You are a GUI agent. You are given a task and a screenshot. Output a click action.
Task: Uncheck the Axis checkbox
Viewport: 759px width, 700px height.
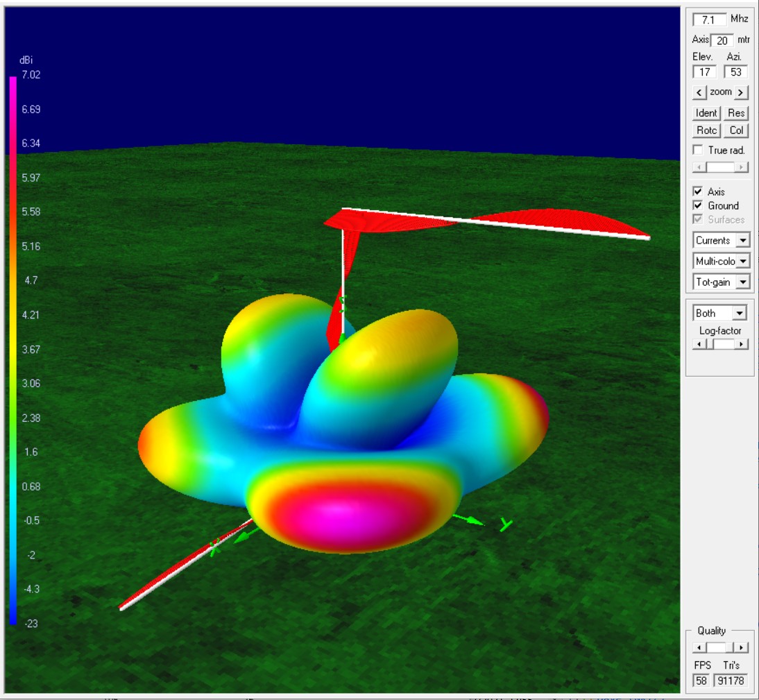pyautogui.click(x=698, y=191)
